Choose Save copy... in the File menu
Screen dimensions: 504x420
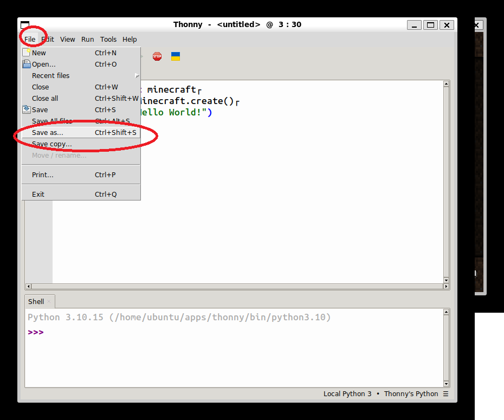pyautogui.click(x=81, y=144)
